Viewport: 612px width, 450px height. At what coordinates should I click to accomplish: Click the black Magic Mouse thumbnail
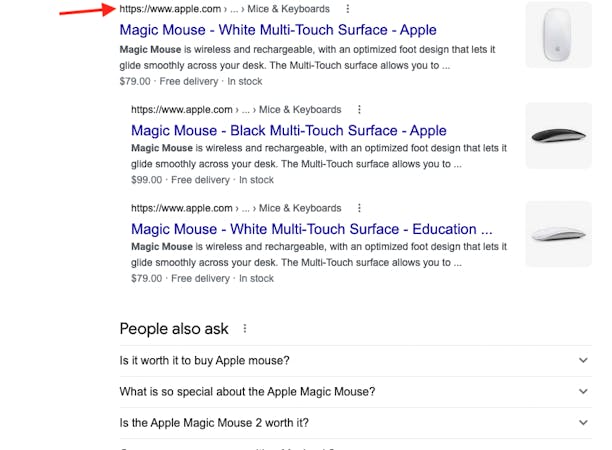559,135
